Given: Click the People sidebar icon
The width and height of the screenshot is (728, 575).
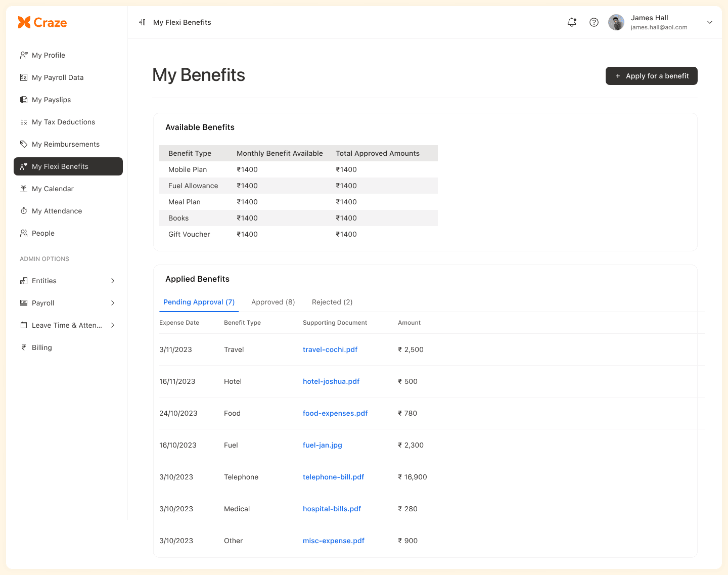Looking at the screenshot, I should 24,233.
